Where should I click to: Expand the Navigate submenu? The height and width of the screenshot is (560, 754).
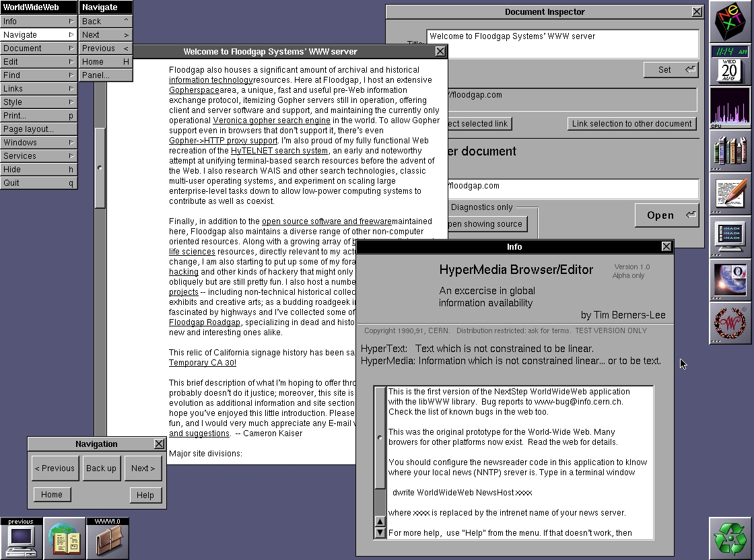tap(38, 34)
